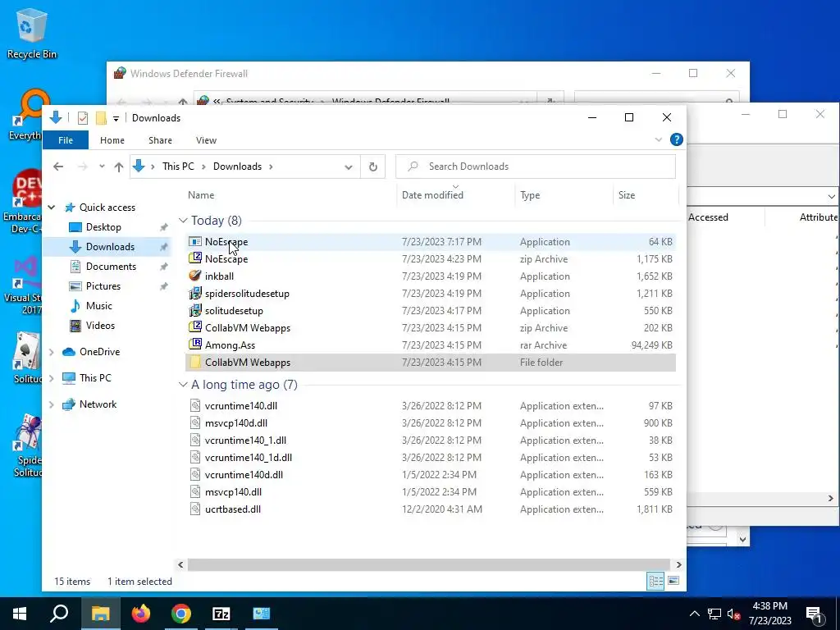This screenshot has width=840, height=630.
Task: Sort by Name column header
Action: coord(201,195)
